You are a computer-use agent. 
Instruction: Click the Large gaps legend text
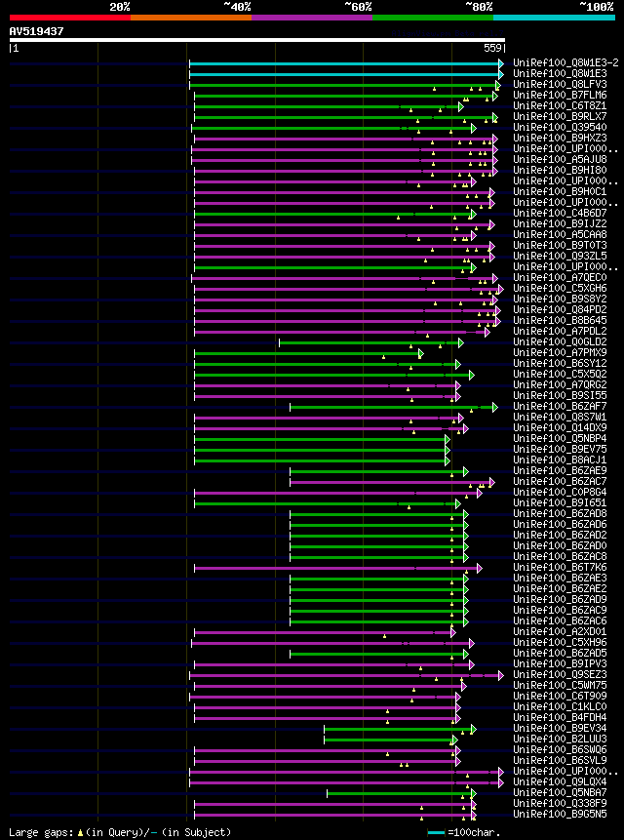[x=120, y=832]
